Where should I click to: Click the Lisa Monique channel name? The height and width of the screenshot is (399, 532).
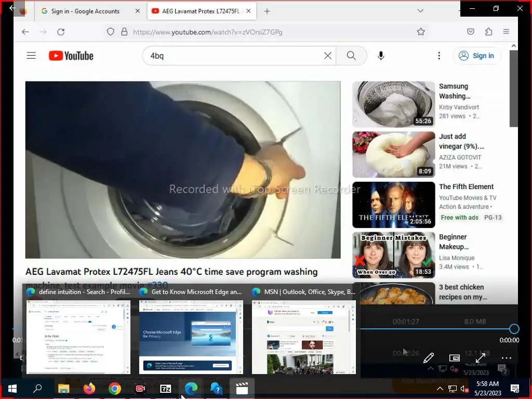point(457,258)
